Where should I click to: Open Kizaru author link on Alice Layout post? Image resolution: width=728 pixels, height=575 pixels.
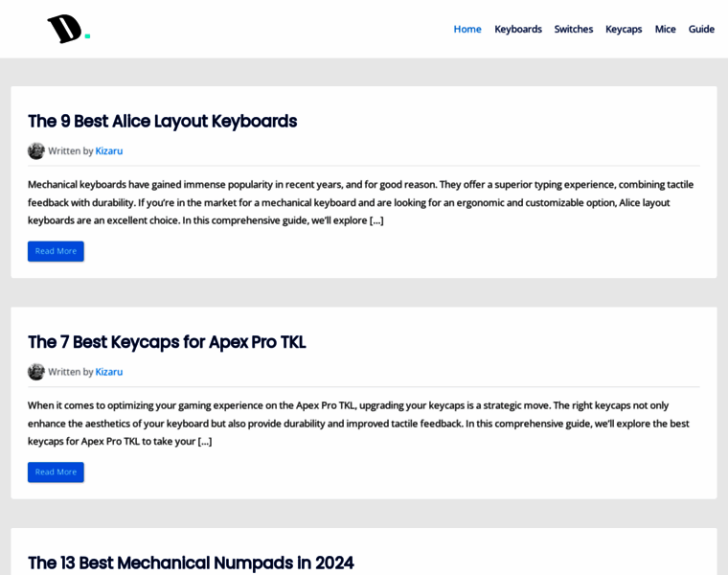point(109,151)
